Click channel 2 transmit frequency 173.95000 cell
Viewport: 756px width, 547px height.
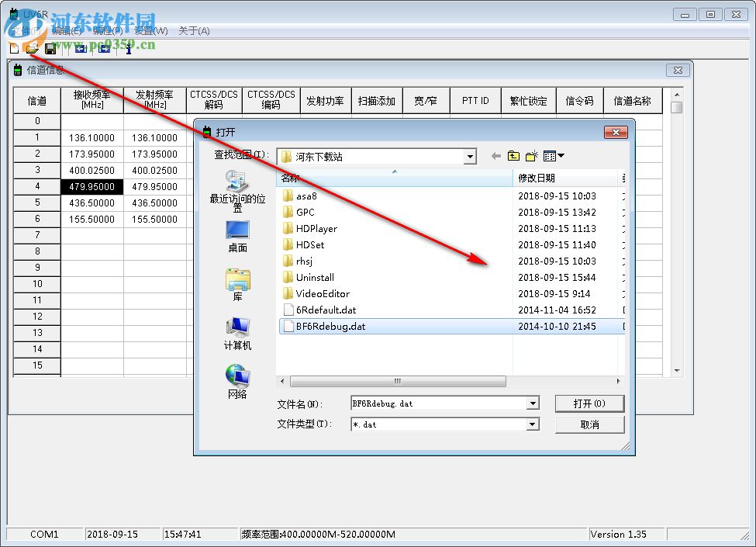[x=155, y=154]
